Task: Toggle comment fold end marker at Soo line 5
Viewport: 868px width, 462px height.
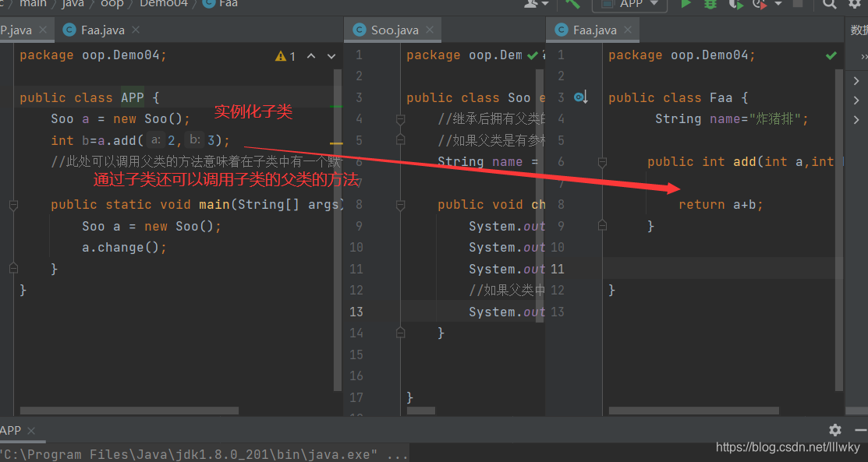Action: 401,140
